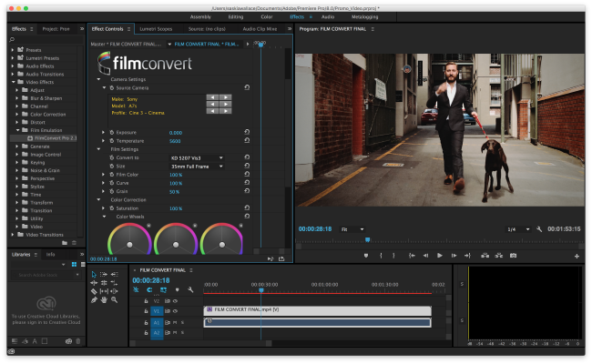Mark In point in Program monitor
The image size is (592, 364).
click(x=381, y=256)
